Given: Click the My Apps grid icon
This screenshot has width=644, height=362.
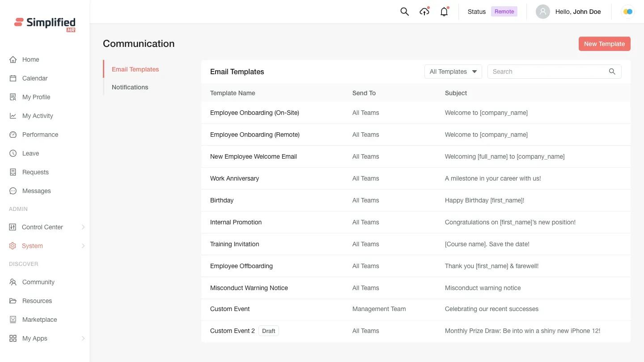Looking at the screenshot, I should point(13,338).
